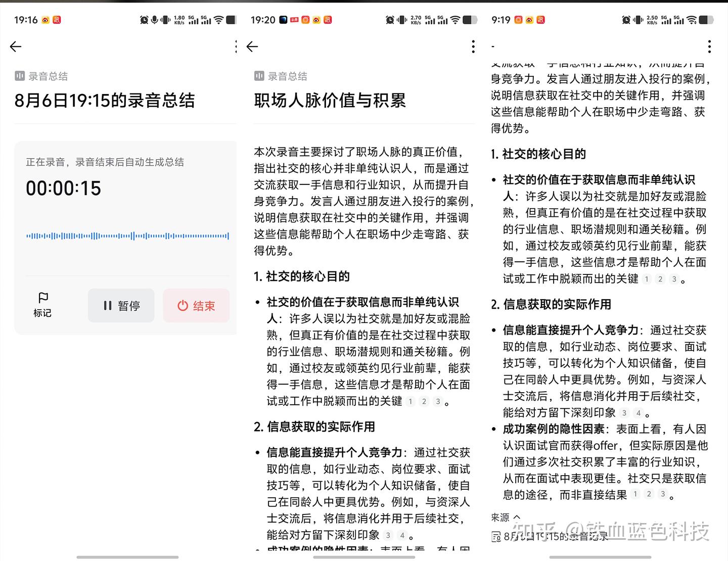Tap the back arrow on the recording screen
This screenshot has height=561, width=728.
tap(16, 46)
